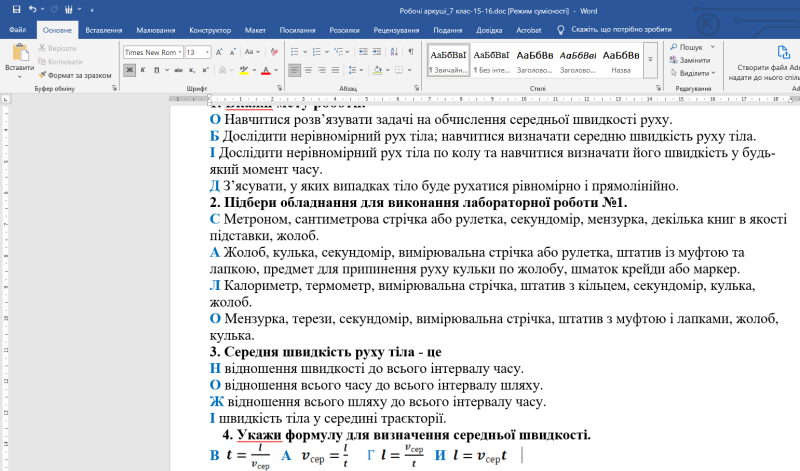Paste with the Вставити clipboard icon
Image resolution: width=800 pixels, height=471 pixels.
pyautogui.click(x=20, y=53)
